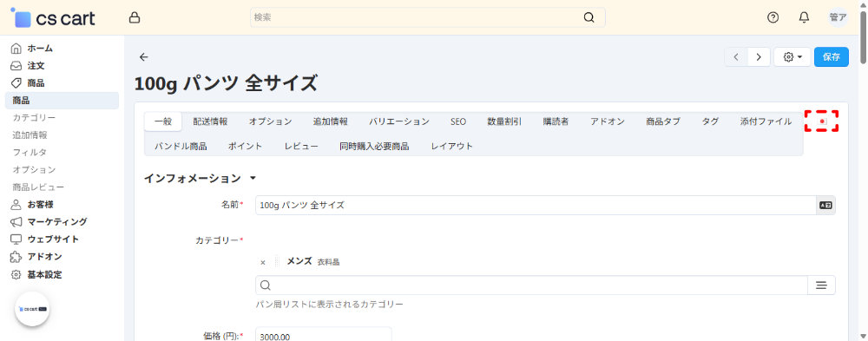Switch to the レビュー tab
The image size is (868, 341).
click(x=301, y=146)
